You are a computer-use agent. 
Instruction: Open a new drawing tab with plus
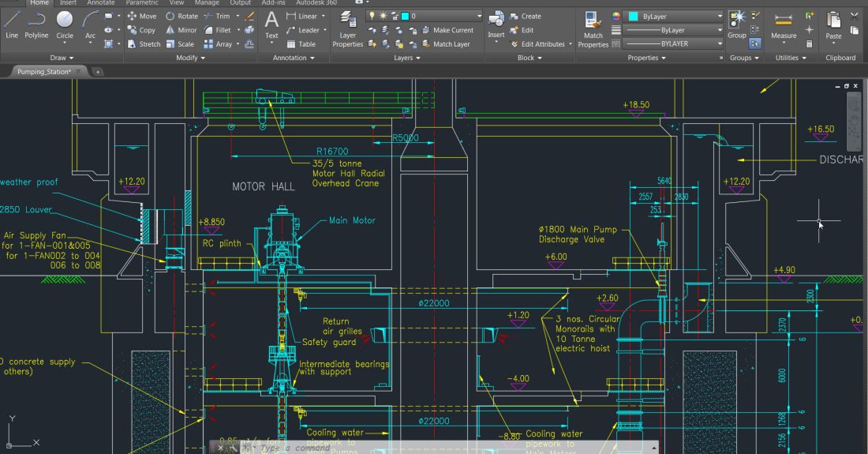click(97, 72)
